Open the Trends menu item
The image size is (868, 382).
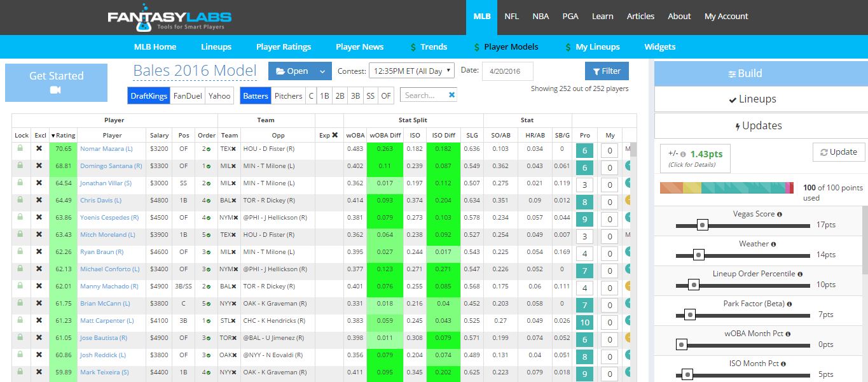tap(433, 46)
